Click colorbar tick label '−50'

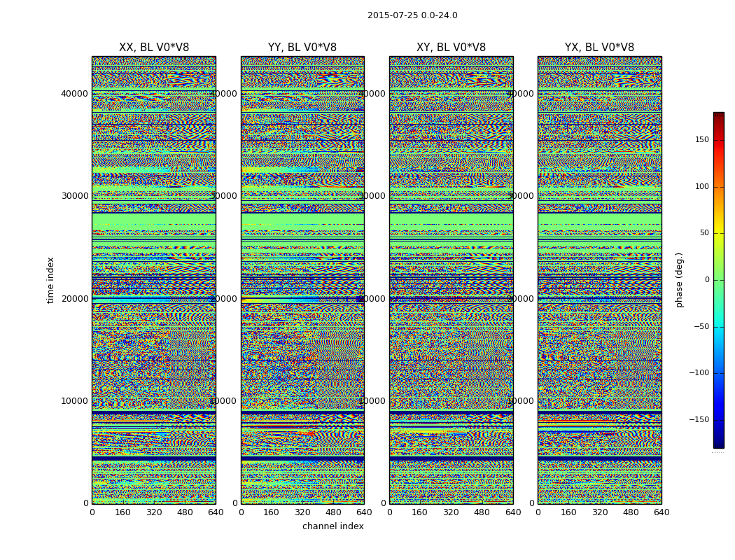[x=701, y=326]
